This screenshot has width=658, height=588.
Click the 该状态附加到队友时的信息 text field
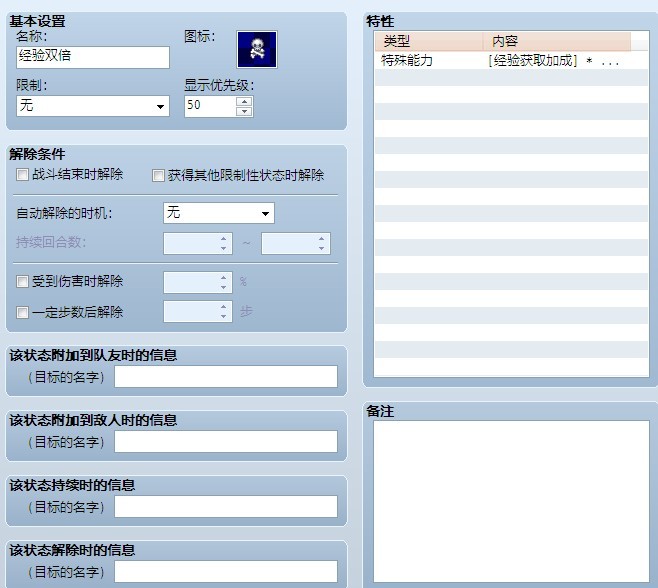tap(226, 376)
